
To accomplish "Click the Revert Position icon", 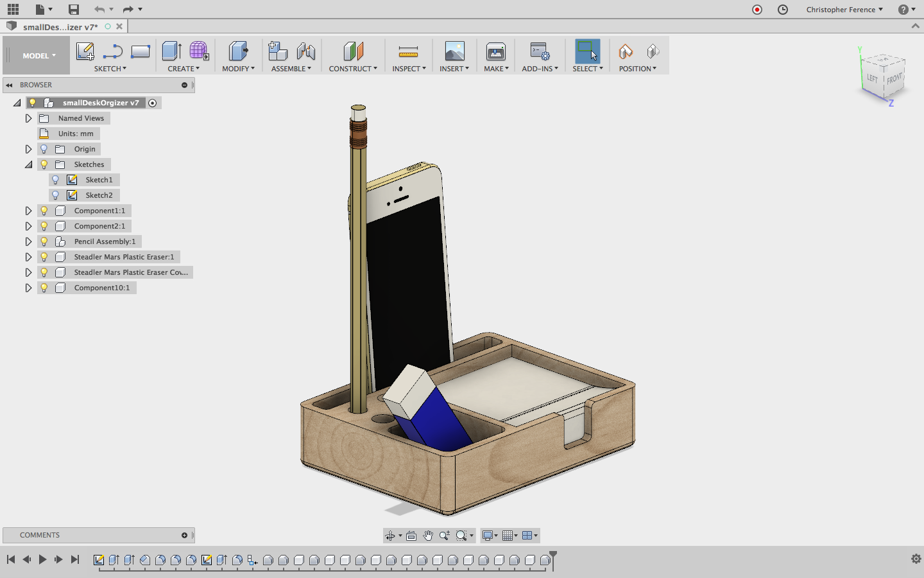I will tap(653, 51).
